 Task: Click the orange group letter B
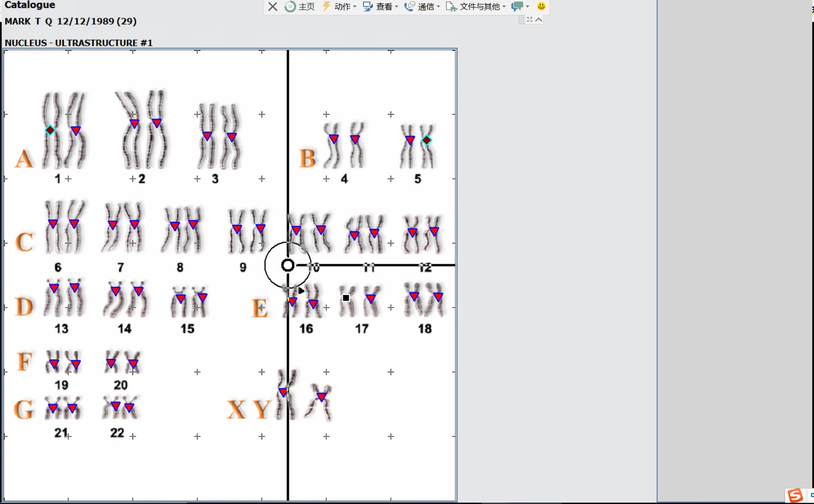pyautogui.click(x=307, y=159)
